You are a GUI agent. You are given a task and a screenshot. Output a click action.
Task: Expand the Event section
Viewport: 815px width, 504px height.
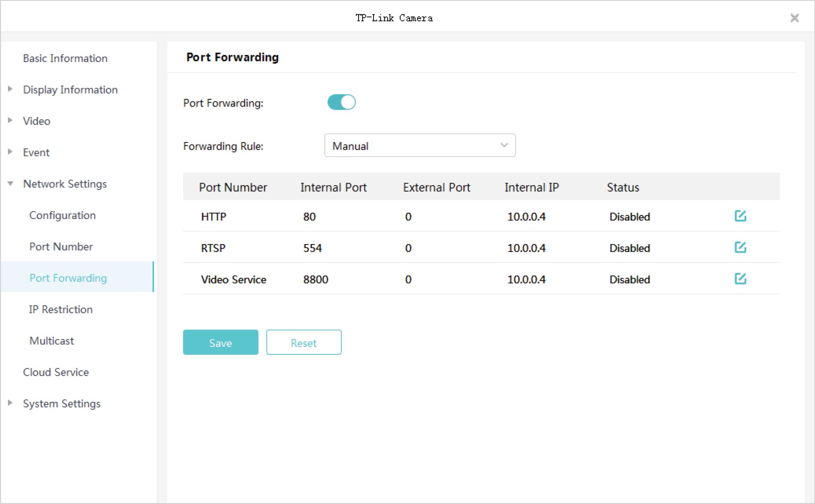(10, 152)
